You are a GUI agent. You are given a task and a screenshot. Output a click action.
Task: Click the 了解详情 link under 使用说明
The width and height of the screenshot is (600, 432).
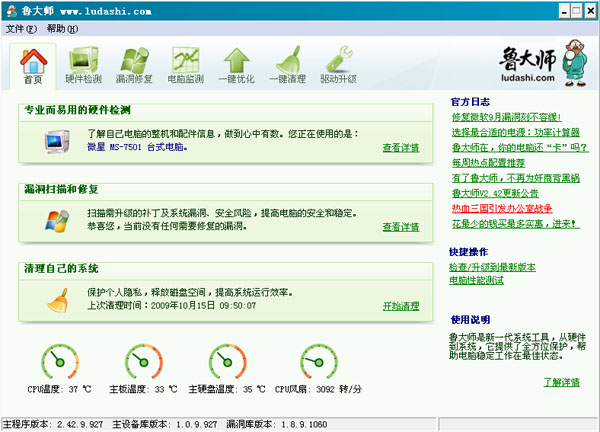(562, 382)
